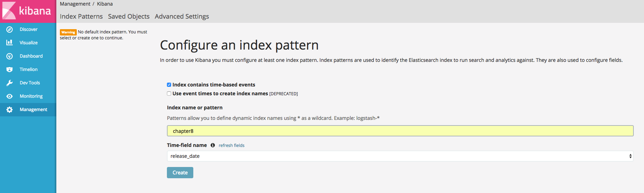Click the Kibana breadcrumb item
Screen dimensions: 644x193
[x=105, y=4]
